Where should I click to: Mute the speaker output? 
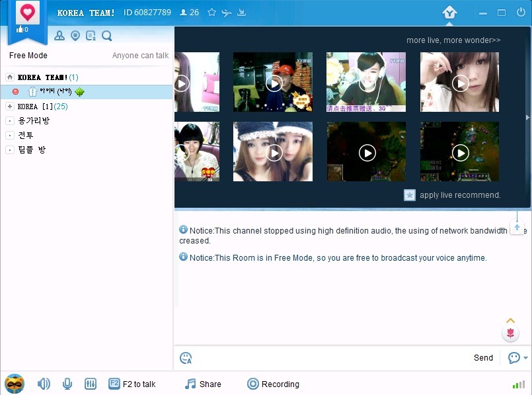[44, 384]
